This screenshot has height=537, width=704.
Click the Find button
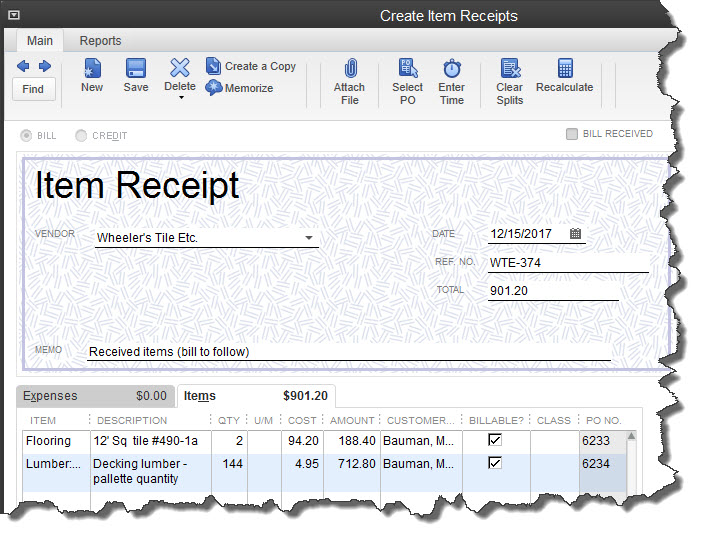[33, 89]
